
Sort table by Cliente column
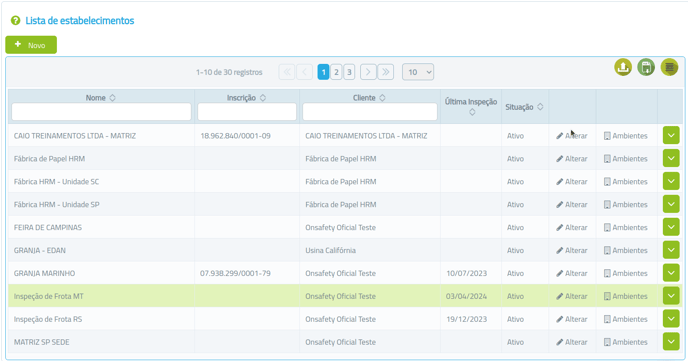click(382, 98)
